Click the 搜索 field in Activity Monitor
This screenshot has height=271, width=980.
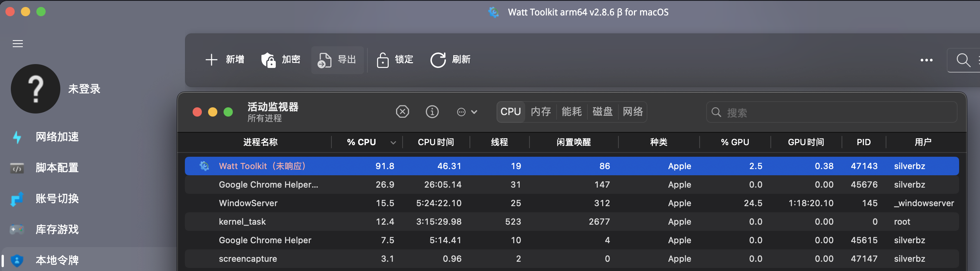point(832,112)
